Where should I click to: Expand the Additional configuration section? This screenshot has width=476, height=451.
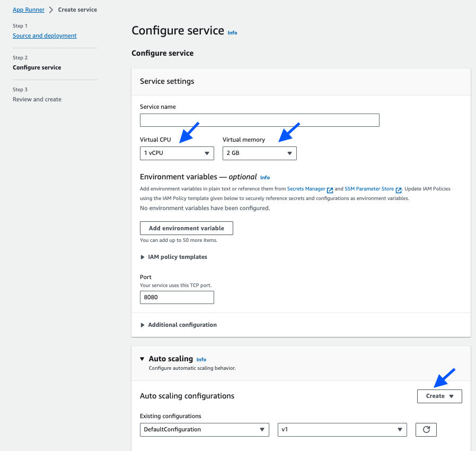pyautogui.click(x=179, y=325)
